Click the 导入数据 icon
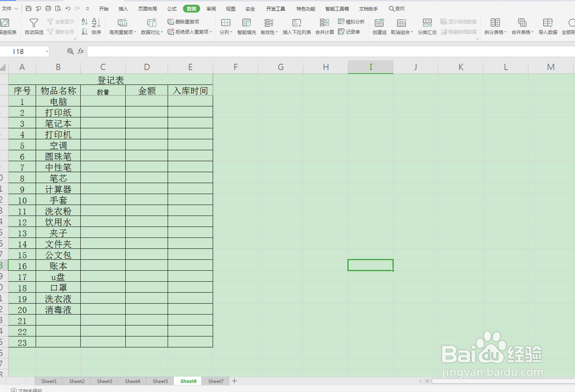This screenshot has height=392, width=575. coord(547,27)
